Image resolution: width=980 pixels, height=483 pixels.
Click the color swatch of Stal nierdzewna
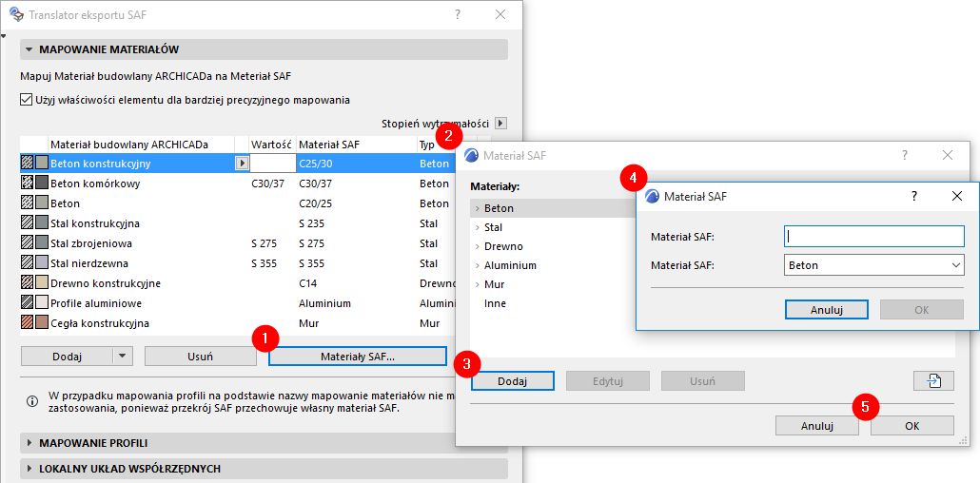click(x=41, y=263)
